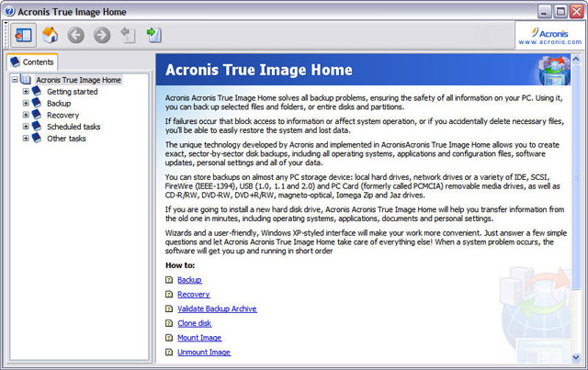Select Other tasks in contents tree
This screenshot has height=370, width=588.
66,139
